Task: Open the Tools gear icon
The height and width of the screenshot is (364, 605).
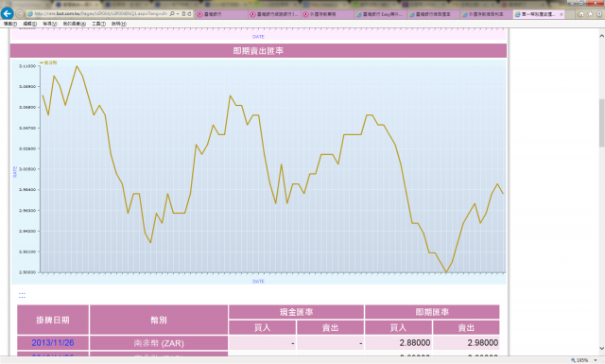Action: click(x=599, y=14)
